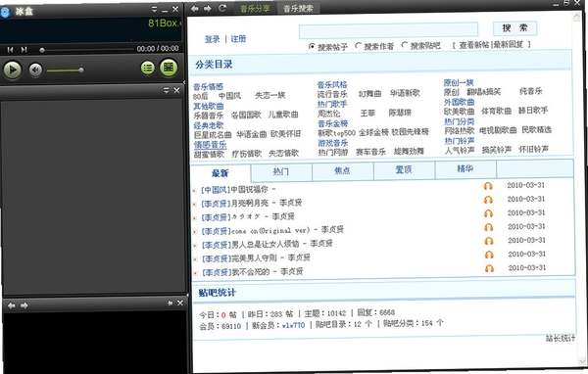The height and width of the screenshot is (374, 588).
Task: Go back in the bottom-left panel
Action: [12, 305]
